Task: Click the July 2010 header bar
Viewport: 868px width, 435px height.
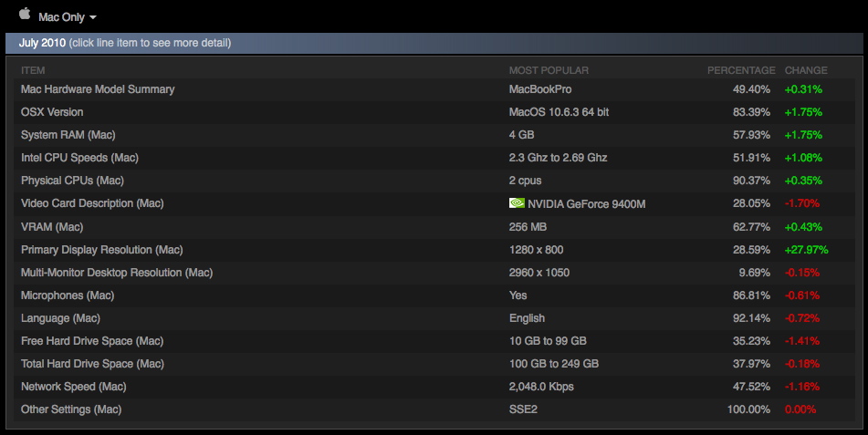Action: (434, 43)
